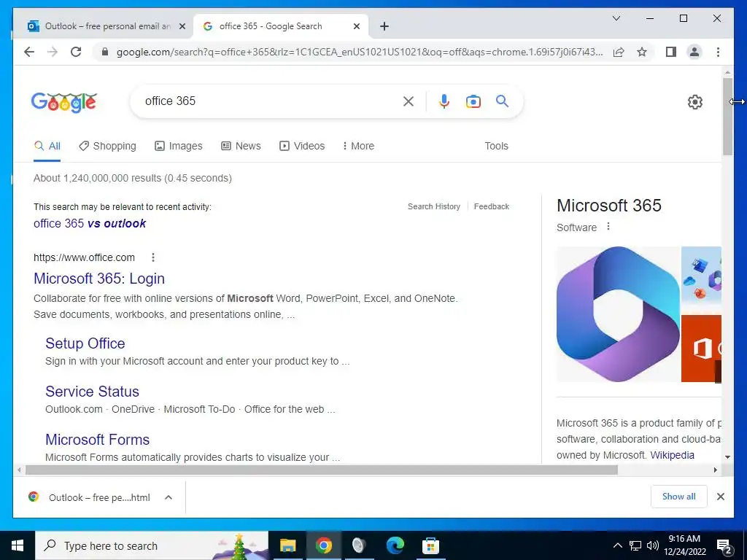Open search Tools options

tap(496, 146)
